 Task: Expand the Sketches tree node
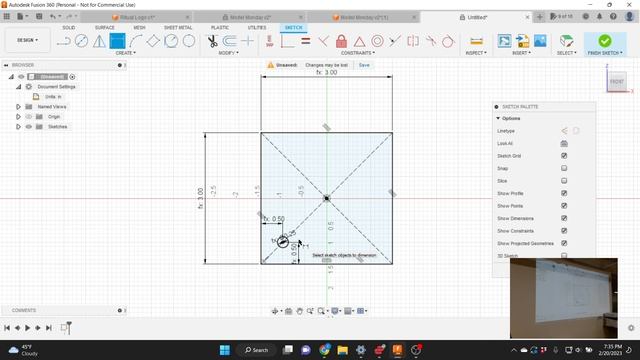(18, 127)
